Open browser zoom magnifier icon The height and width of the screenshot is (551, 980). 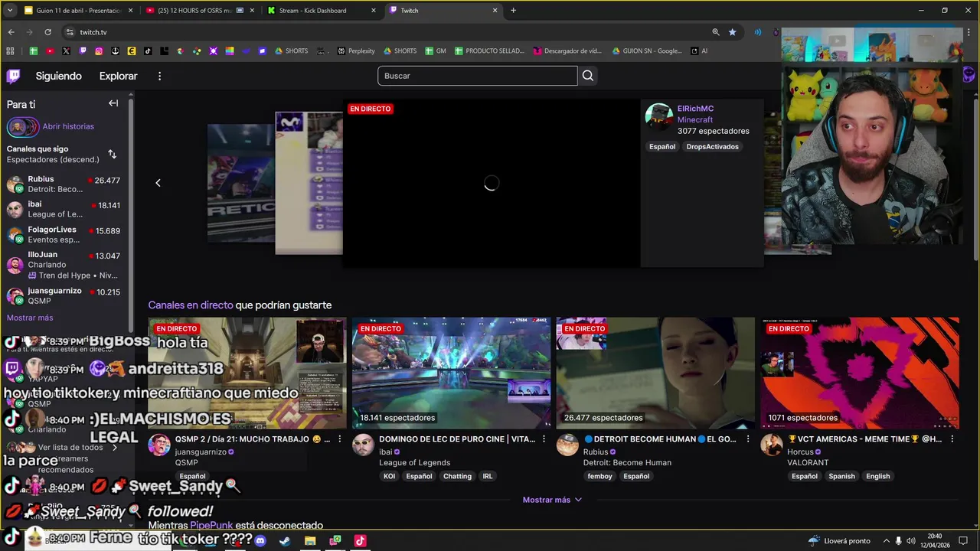pos(715,32)
